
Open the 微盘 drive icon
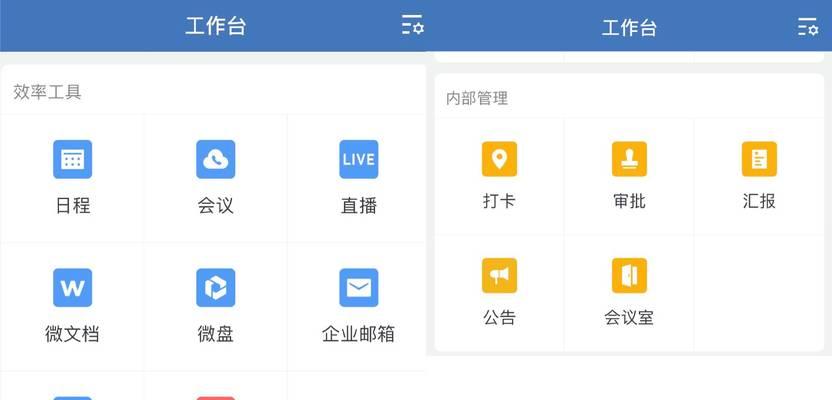pyautogui.click(x=215, y=288)
